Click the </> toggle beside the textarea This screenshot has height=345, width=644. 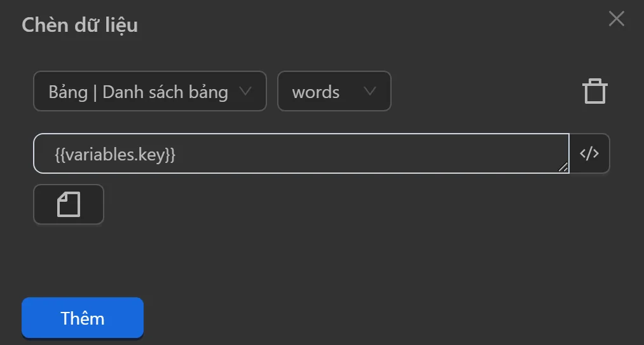click(589, 153)
